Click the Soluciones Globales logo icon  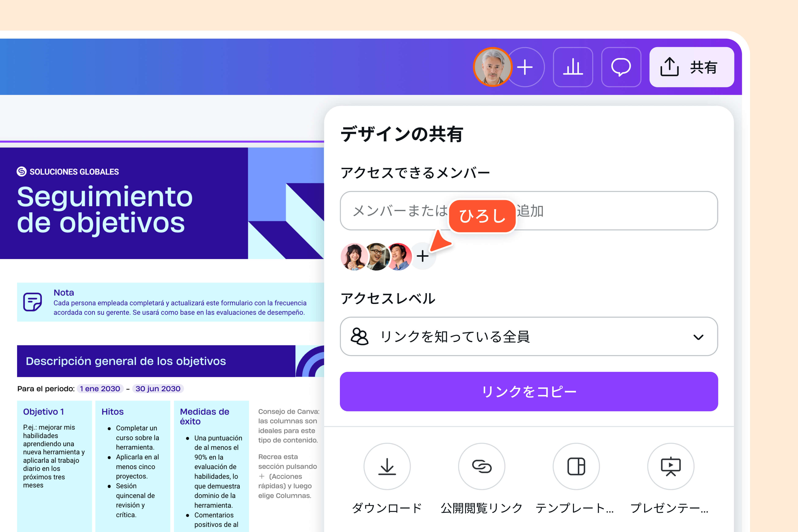22,172
